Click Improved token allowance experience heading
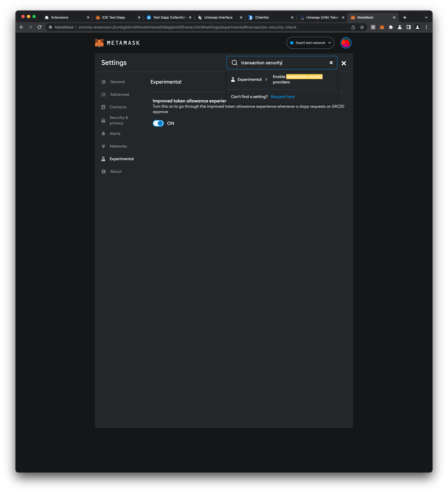This screenshot has width=448, height=493. pyautogui.click(x=189, y=101)
